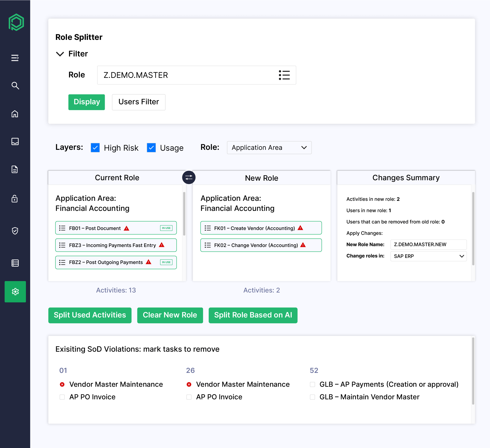Open the Change roles in SAP ERP dropdown

[x=428, y=256]
